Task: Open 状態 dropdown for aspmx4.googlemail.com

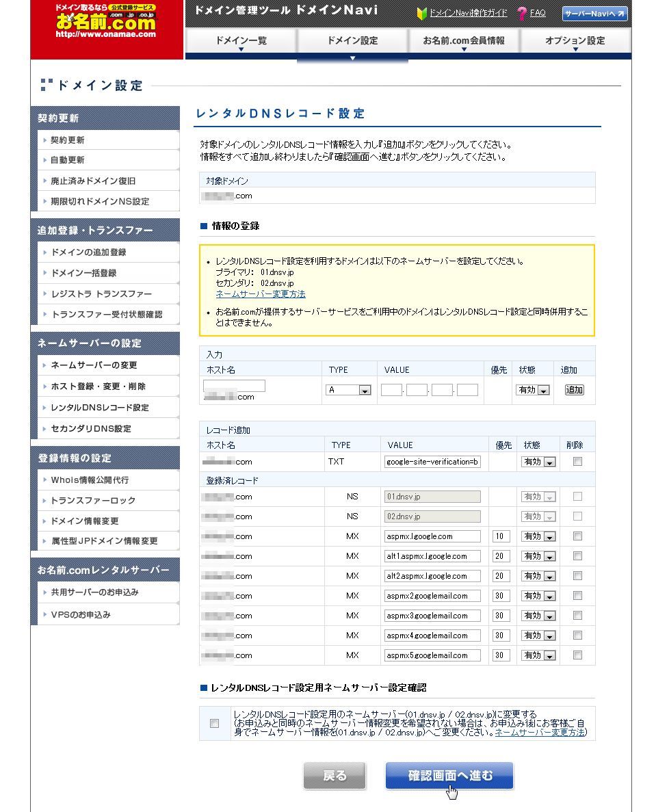Action: (538, 636)
